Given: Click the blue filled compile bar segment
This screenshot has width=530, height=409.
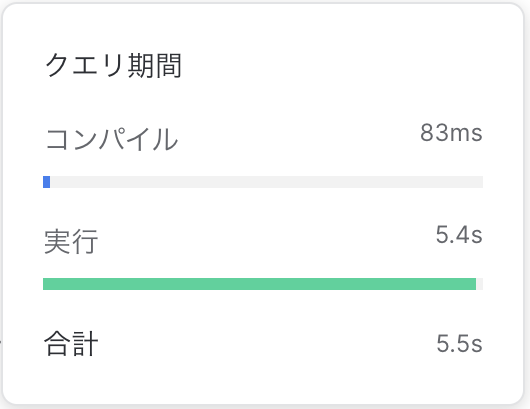Looking at the screenshot, I should click(x=47, y=182).
